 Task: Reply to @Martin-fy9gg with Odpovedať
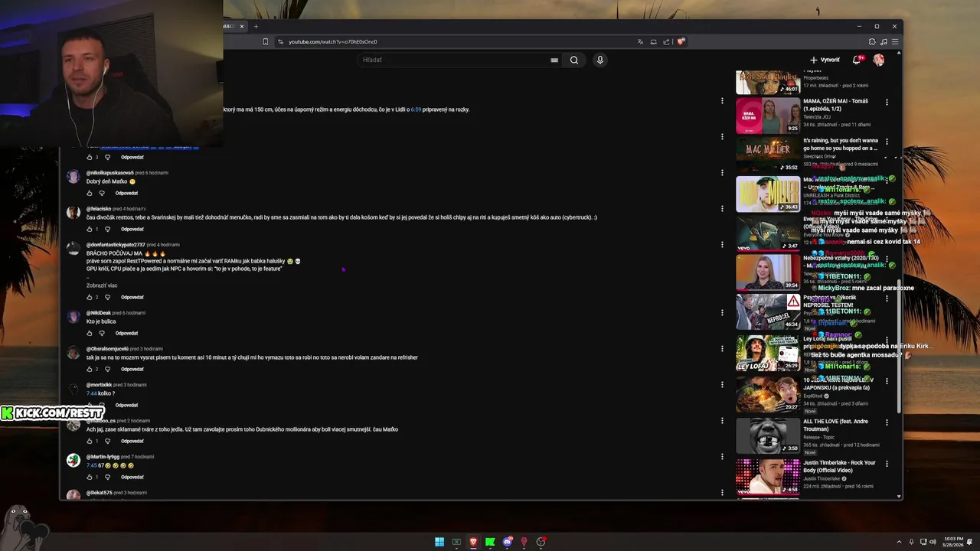132,477
